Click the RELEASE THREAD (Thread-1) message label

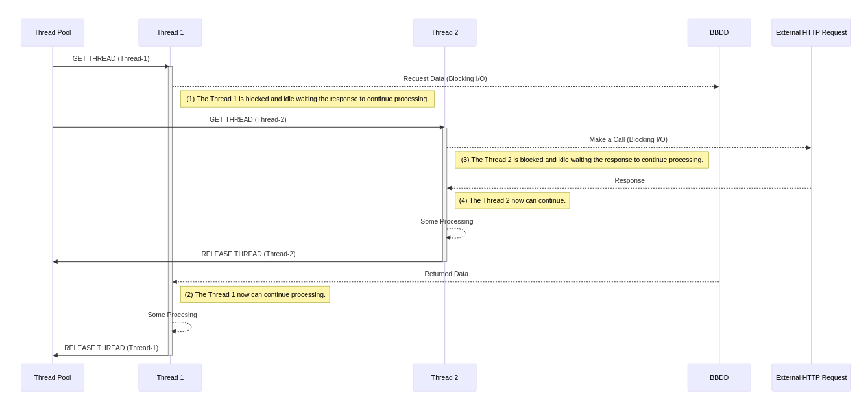pos(111,348)
